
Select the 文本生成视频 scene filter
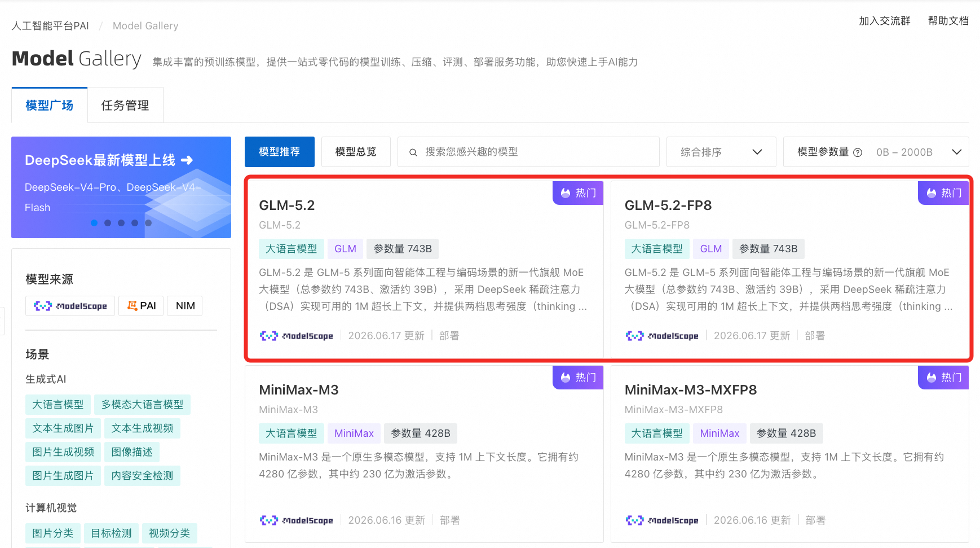point(142,428)
